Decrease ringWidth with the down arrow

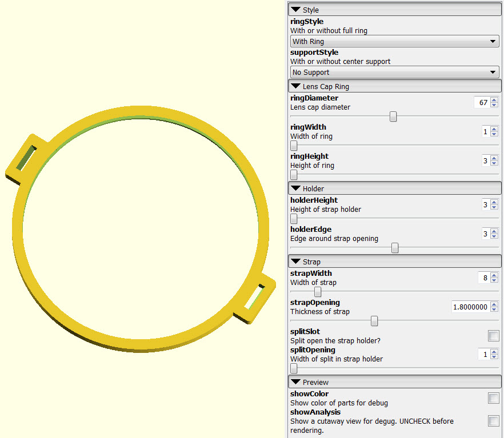pos(494,134)
